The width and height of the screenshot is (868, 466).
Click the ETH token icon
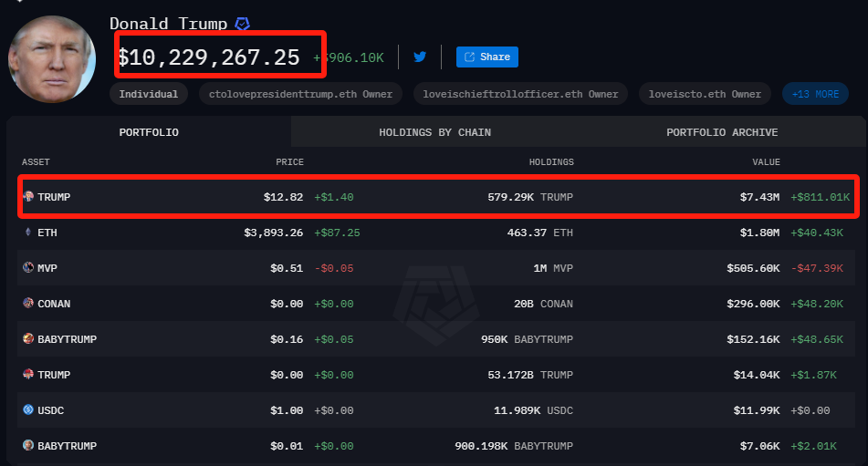click(28, 233)
